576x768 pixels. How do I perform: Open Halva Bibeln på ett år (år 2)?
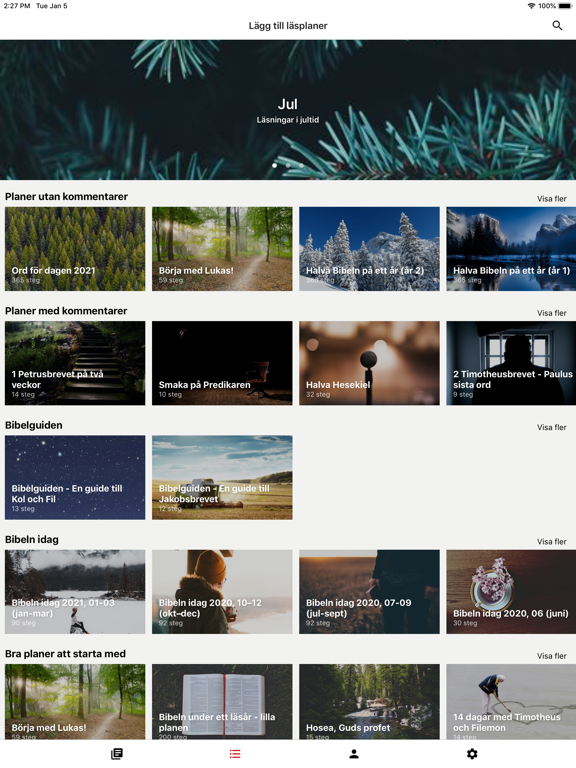click(369, 249)
